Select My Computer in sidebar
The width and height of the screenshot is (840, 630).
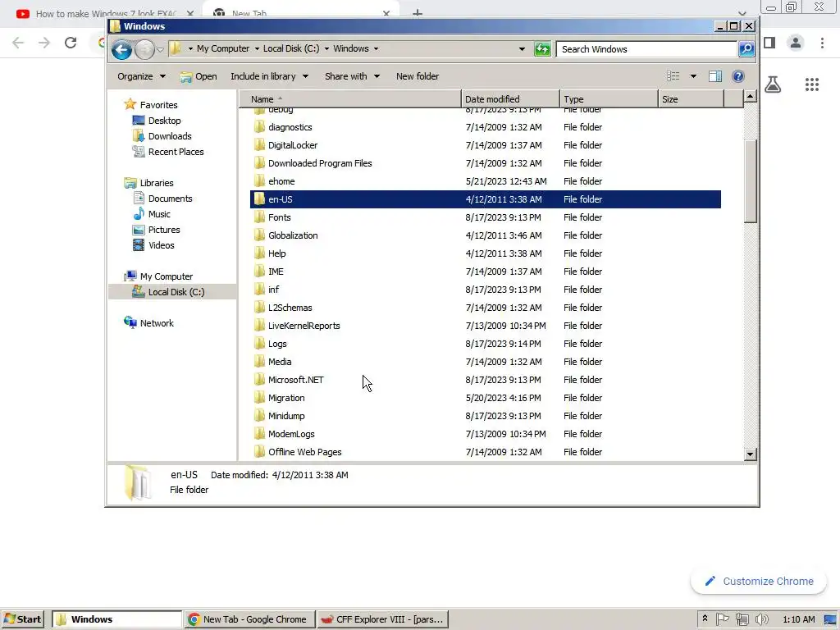coord(166,276)
